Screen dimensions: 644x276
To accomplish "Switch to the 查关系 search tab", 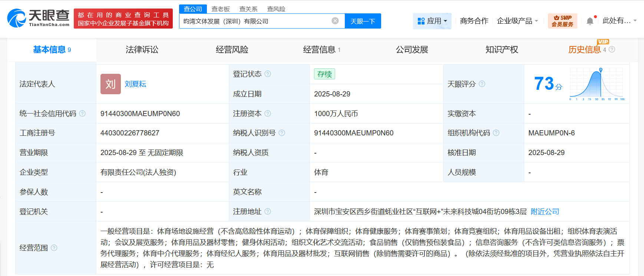I will pos(248,9).
